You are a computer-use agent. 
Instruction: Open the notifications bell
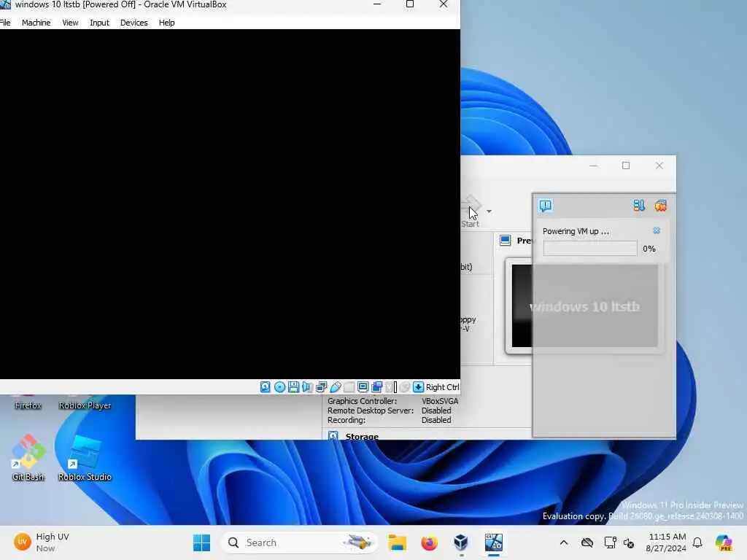click(697, 542)
